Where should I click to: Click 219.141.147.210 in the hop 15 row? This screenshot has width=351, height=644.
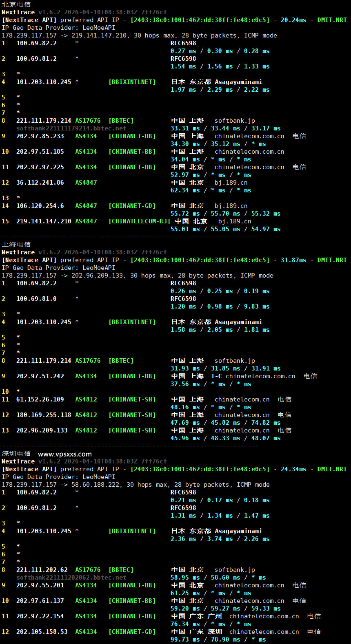[x=44, y=221]
